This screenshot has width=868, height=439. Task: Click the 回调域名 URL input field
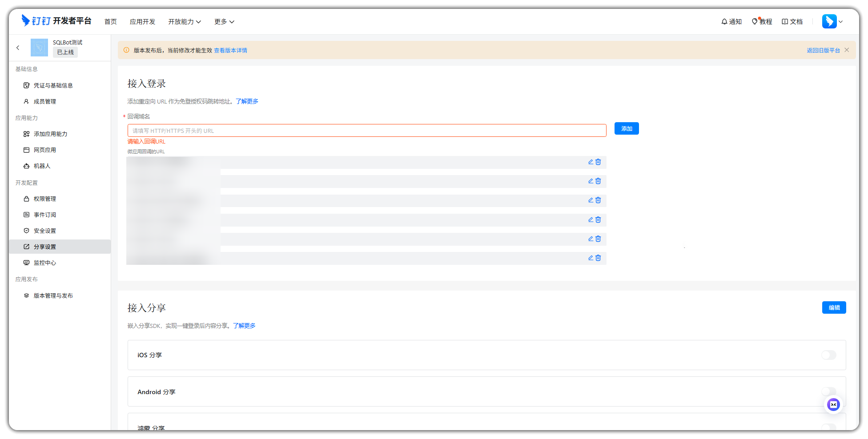[x=366, y=131]
